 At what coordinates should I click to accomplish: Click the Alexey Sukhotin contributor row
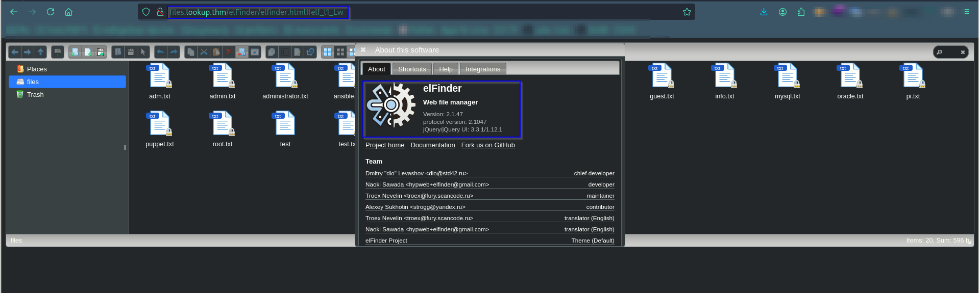(x=490, y=207)
